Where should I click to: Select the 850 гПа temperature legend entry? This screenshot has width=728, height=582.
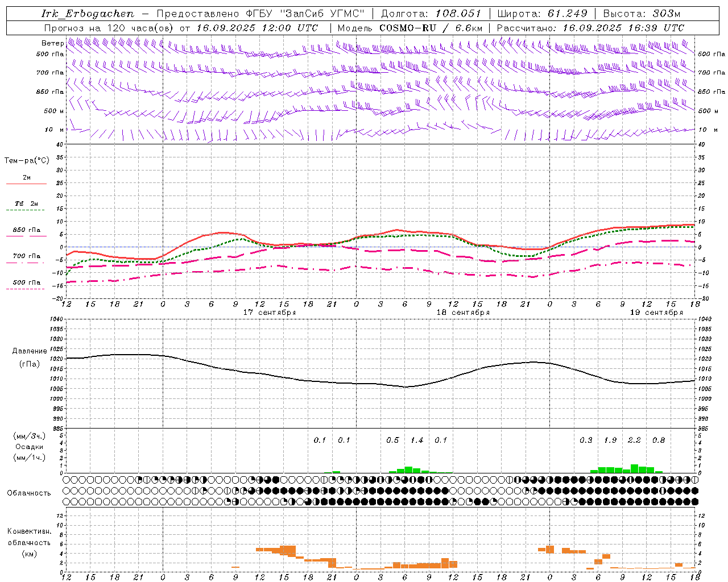point(26,230)
